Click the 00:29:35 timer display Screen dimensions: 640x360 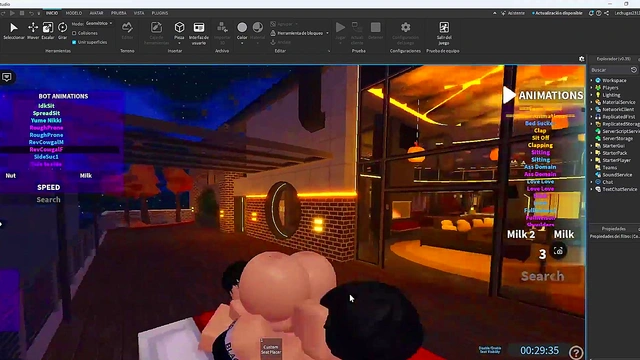(x=539, y=351)
